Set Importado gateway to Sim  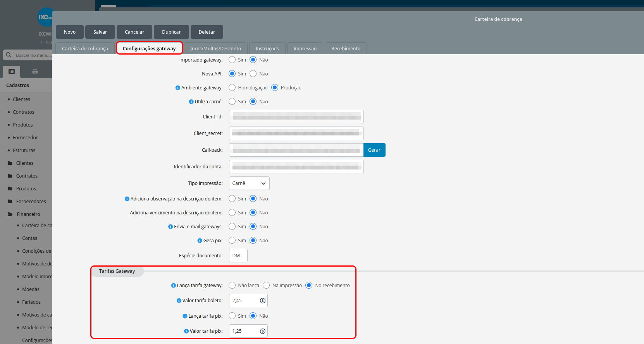[x=232, y=60]
